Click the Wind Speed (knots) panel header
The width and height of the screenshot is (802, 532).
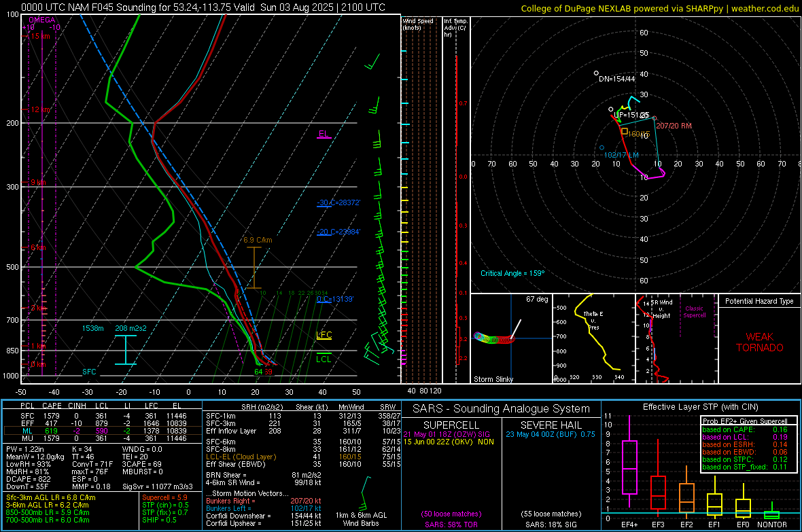coord(418,24)
